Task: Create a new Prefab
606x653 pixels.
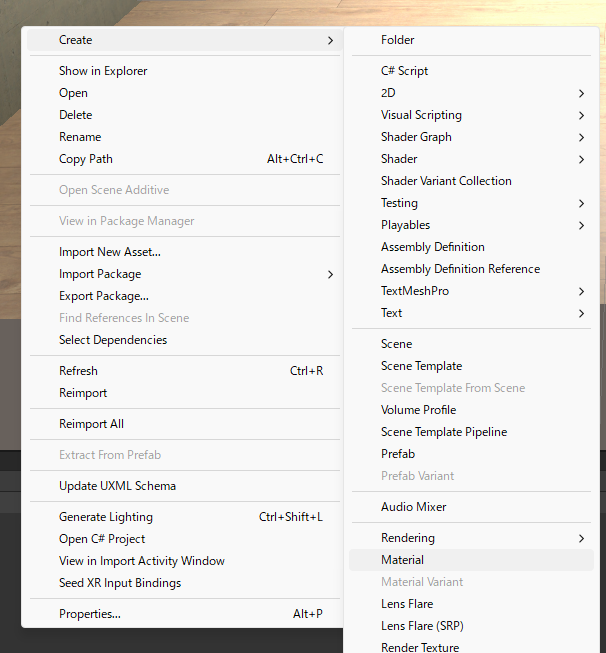Action: point(471,454)
